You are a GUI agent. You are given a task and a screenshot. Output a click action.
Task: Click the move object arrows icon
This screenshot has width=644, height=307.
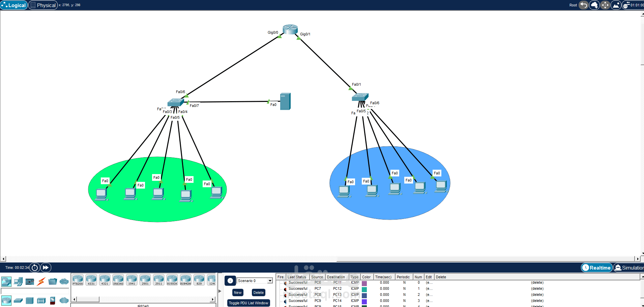[x=605, y=5]
